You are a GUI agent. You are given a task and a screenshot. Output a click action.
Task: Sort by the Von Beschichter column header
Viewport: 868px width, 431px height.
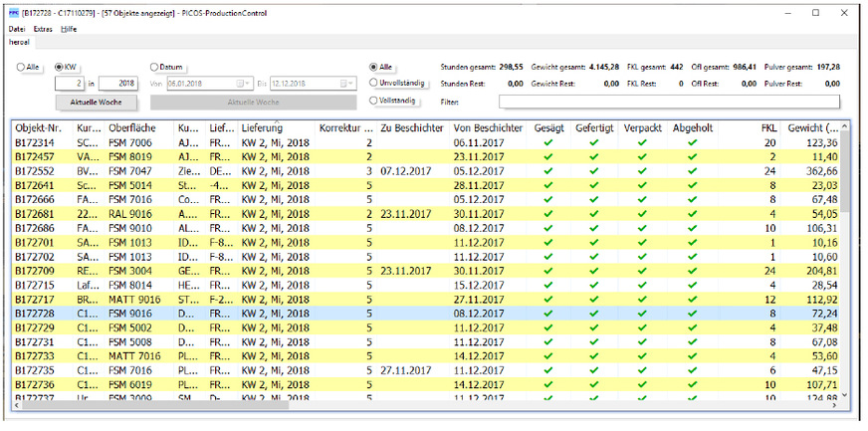click(488, 128)
